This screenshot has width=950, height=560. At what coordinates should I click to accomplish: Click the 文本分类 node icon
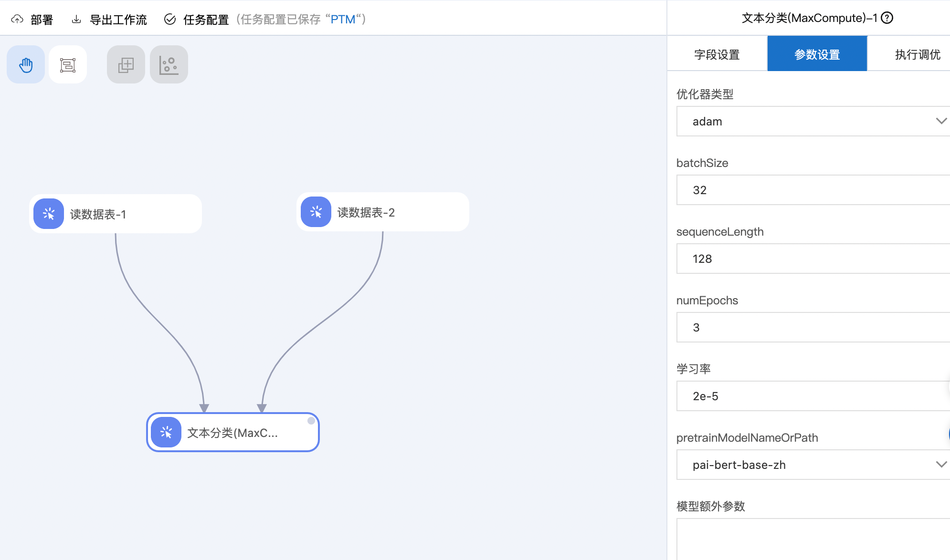[166, 432]
